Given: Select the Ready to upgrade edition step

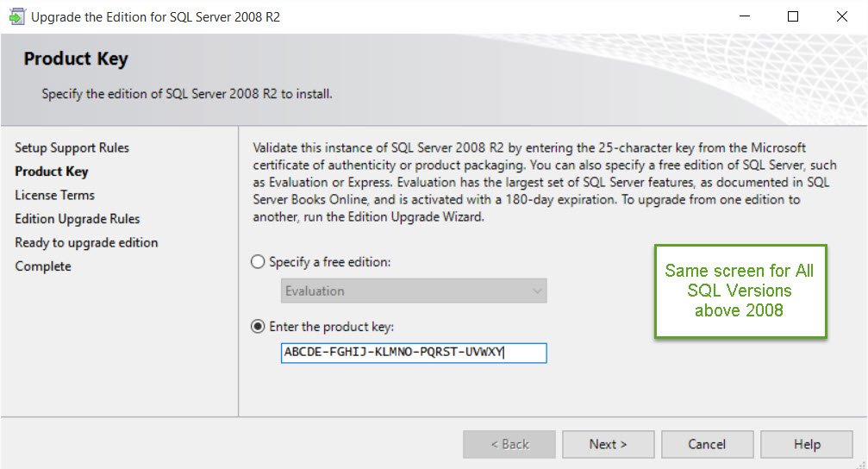Looking at the screenshot, I should [x=86, y=242].
